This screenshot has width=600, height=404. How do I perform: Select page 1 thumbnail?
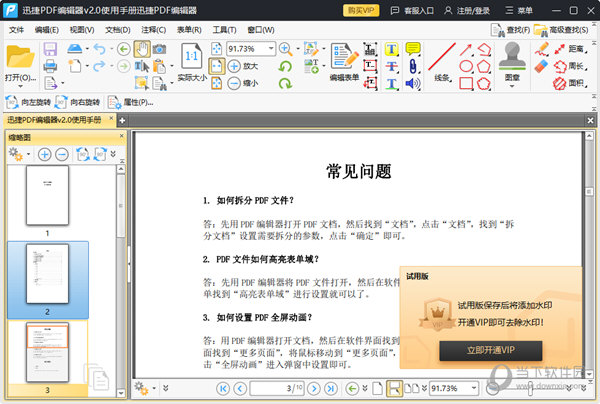(47, 195)
